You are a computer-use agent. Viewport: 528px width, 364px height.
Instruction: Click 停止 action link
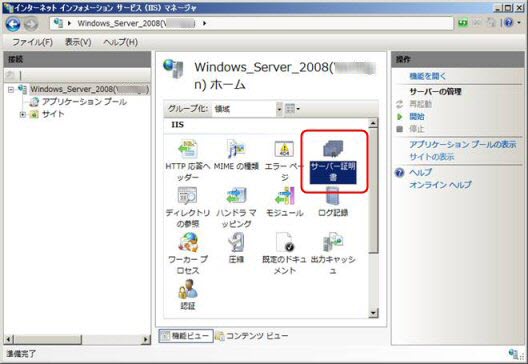[417, 129]
